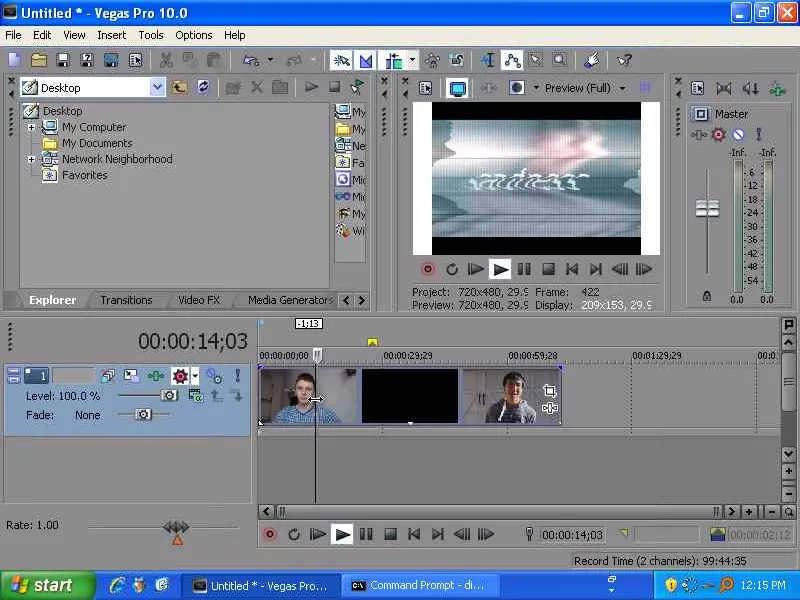Toggle Loop Playback in the preview window
The width and height of the screenshot is (800, 600).
pyautogui.click(x=452, y=269)
